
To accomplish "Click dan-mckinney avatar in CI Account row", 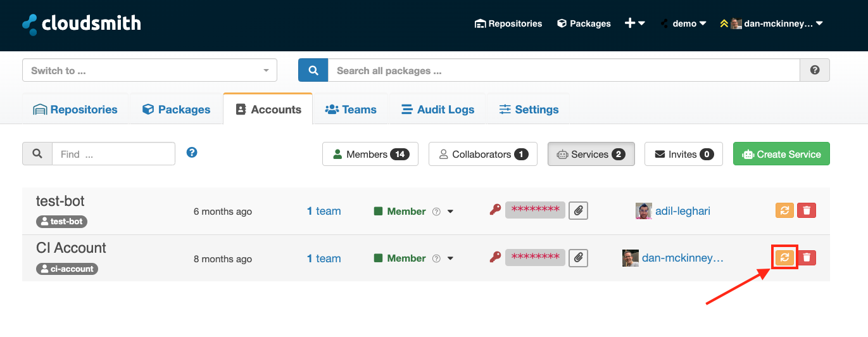I will tap(631, 258).
